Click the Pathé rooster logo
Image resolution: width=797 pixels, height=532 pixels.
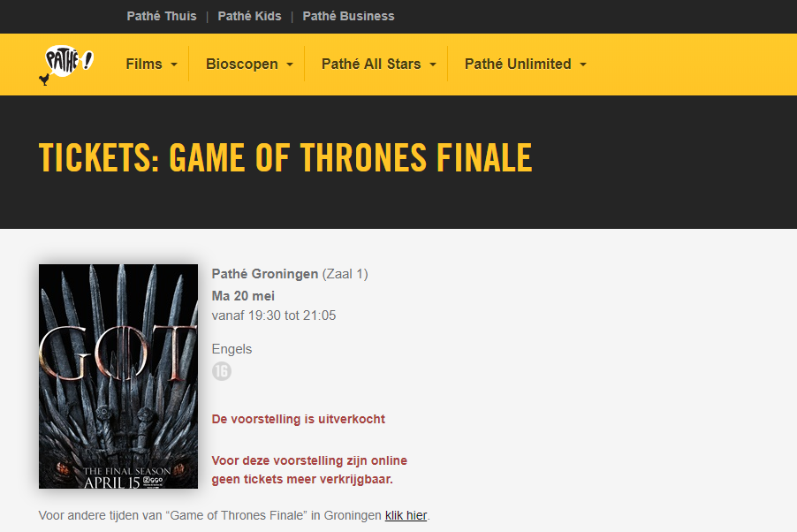(x=66, y=65)
